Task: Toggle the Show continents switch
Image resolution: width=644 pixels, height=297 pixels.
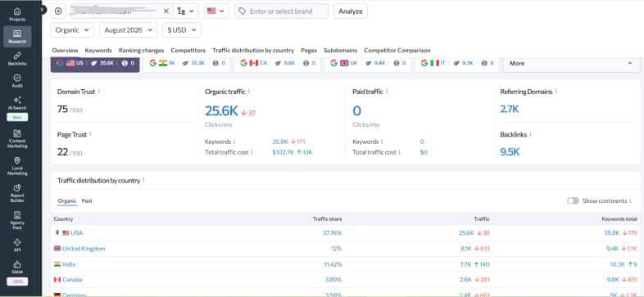Action: tap(573, 200)
